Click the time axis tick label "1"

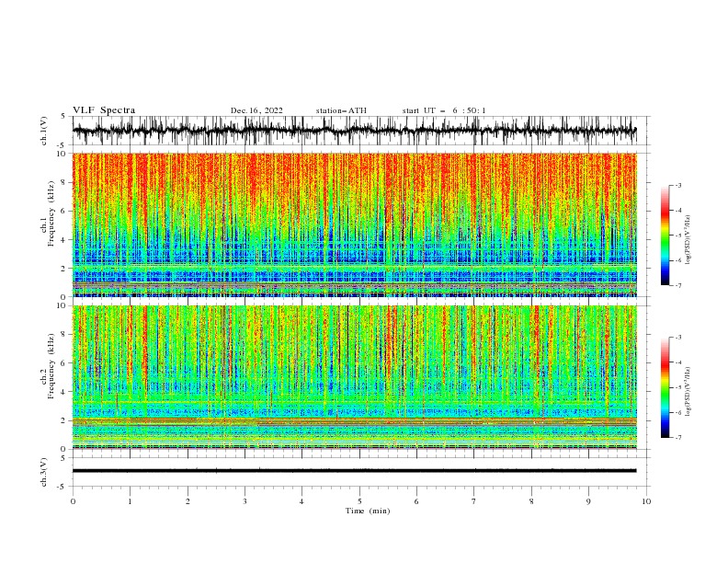(130, 501)
